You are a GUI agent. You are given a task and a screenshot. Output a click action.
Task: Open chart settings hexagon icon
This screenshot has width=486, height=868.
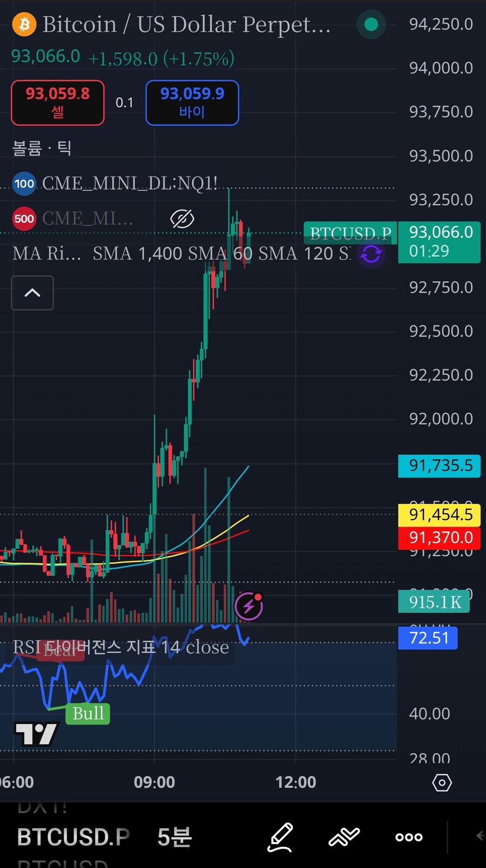[442, 782]
